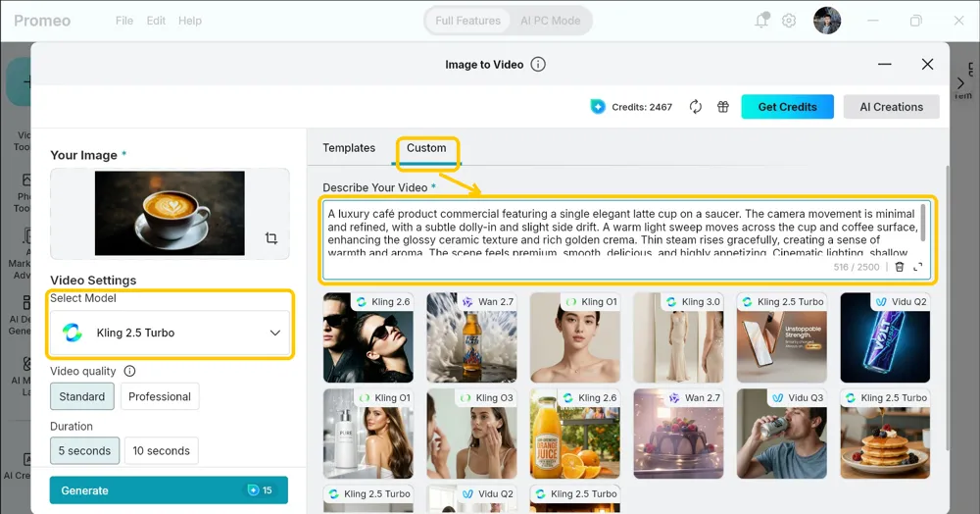Screen dimensions: 980x514
Task: Choose 5 seconds duration
Action: 84,451
